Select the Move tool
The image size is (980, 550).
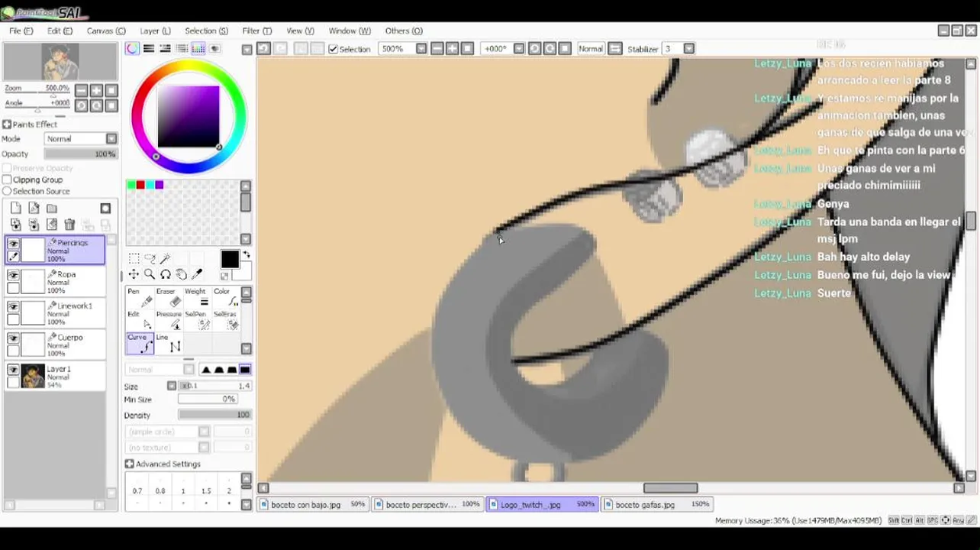pos(134,274)
